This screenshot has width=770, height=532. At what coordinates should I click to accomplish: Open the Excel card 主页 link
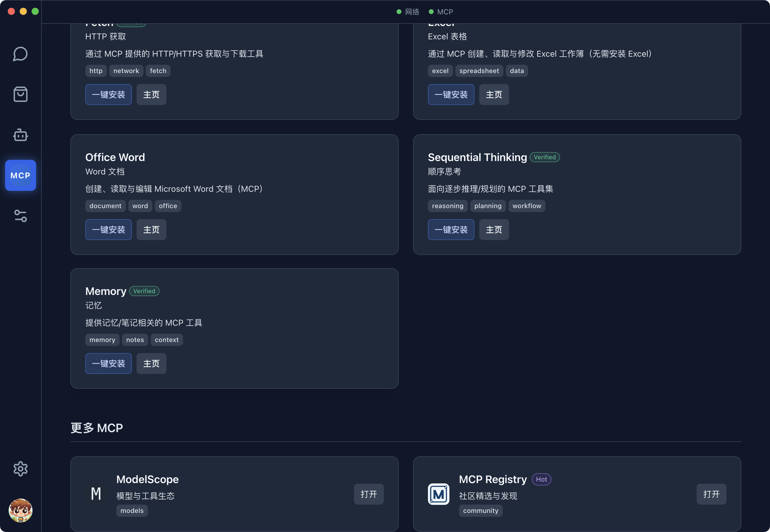point(494,95)
